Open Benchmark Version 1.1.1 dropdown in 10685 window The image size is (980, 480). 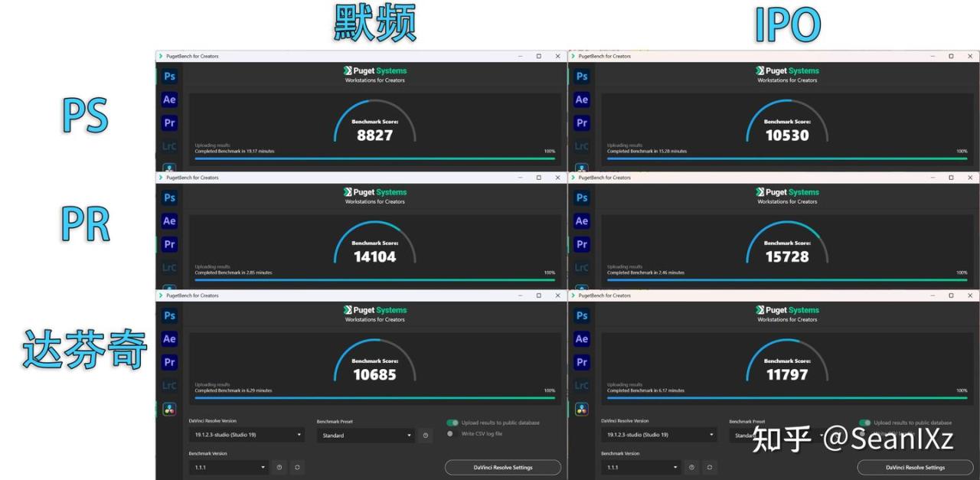click(229, 467)
